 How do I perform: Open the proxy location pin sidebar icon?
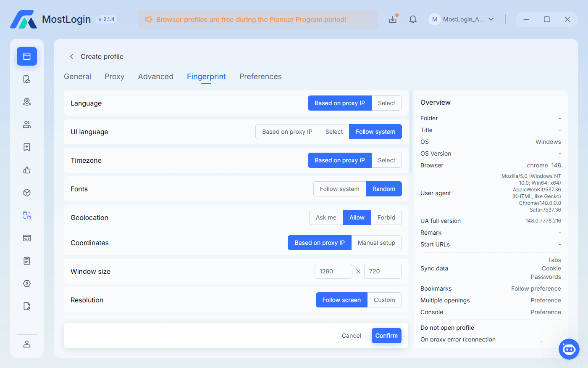click(x=27, y=102)
